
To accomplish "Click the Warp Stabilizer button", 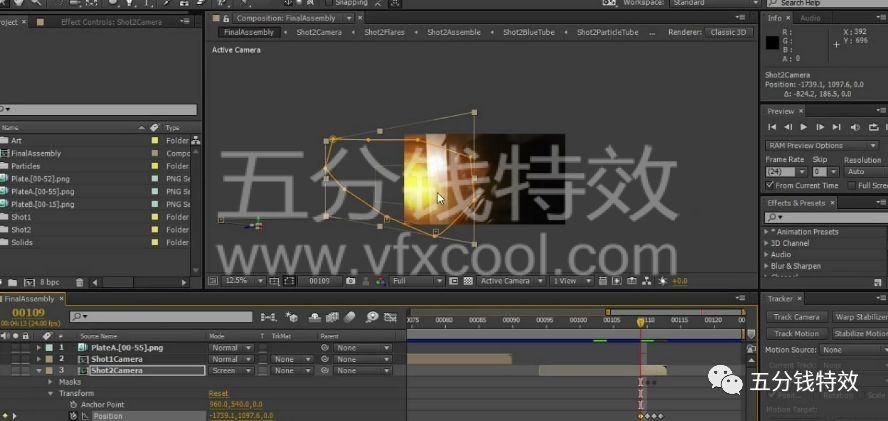I will (x=860, y=317).
